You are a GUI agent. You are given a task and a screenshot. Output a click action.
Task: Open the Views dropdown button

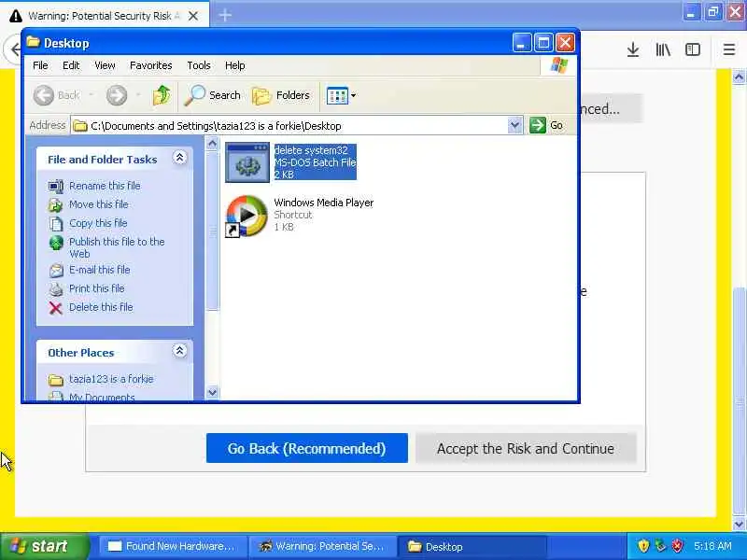pyautogui.click(x=341, y=95)
